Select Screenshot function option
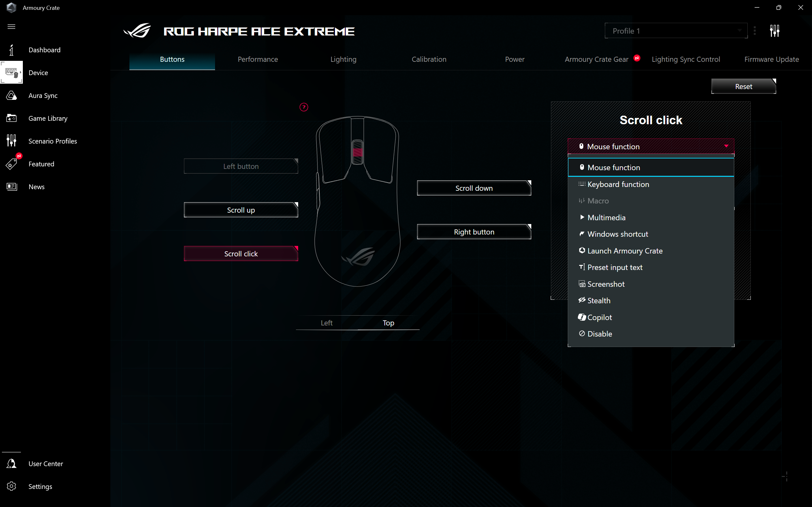This screenshot has height=507, width=812. click(606, 284)
